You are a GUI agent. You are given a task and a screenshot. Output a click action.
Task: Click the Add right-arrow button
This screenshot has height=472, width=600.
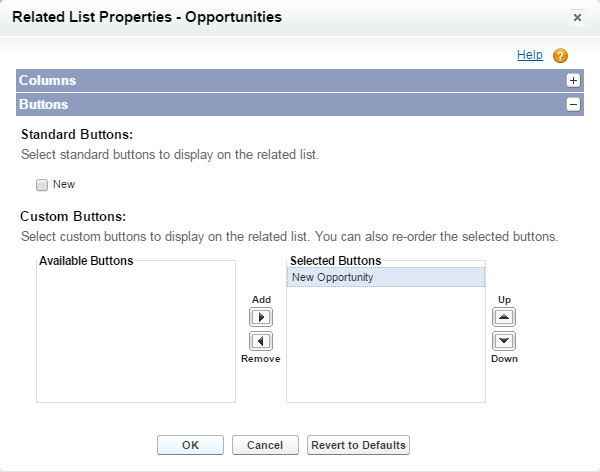click(261, 317)
